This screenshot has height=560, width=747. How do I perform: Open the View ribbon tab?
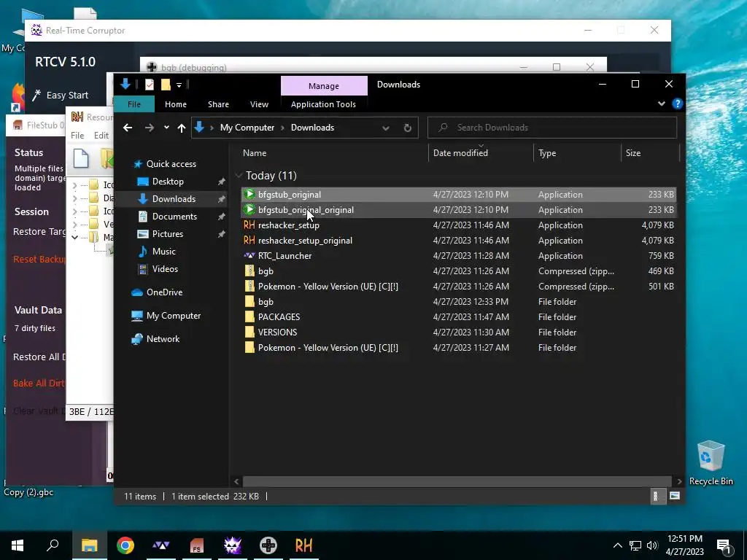point(259,104)
